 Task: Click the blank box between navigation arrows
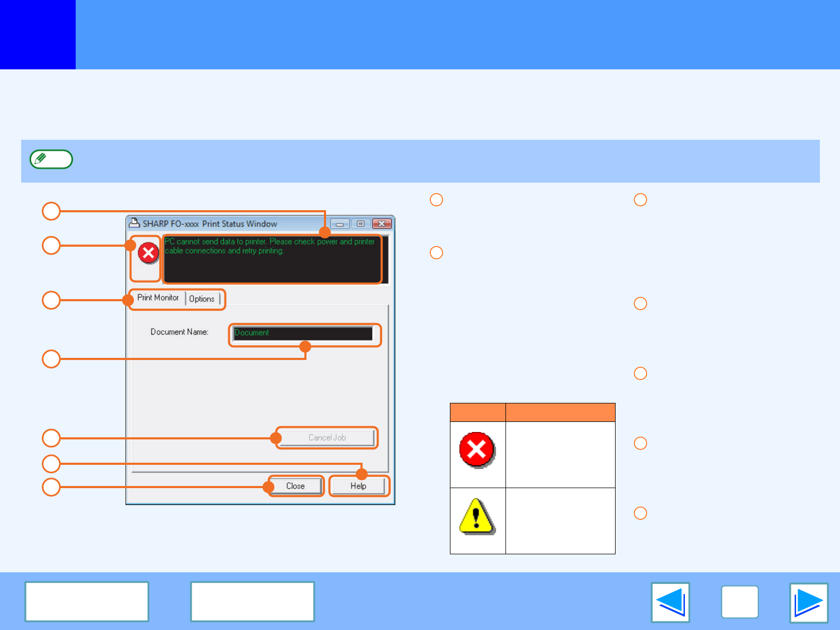[x=739, y=602]
